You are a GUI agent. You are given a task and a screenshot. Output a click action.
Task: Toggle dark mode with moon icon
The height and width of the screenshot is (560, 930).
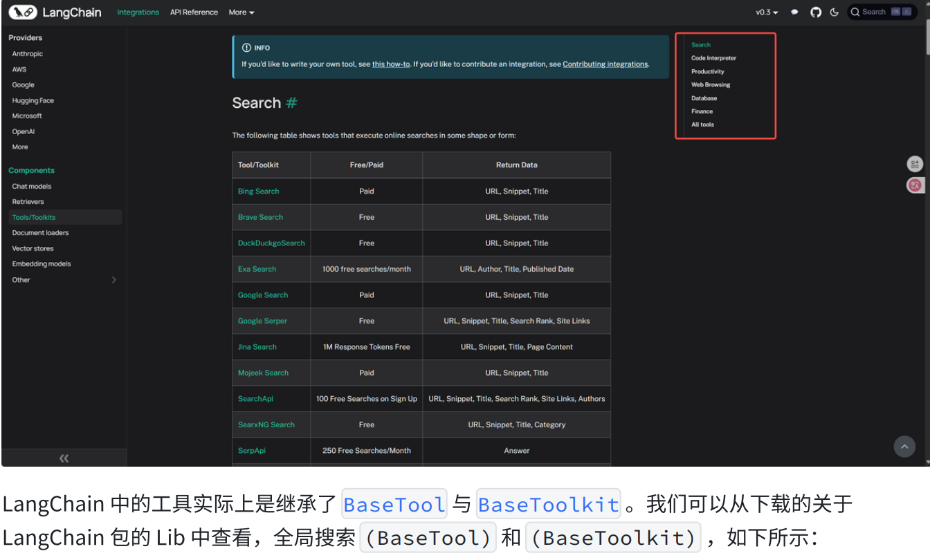(834, 12)
